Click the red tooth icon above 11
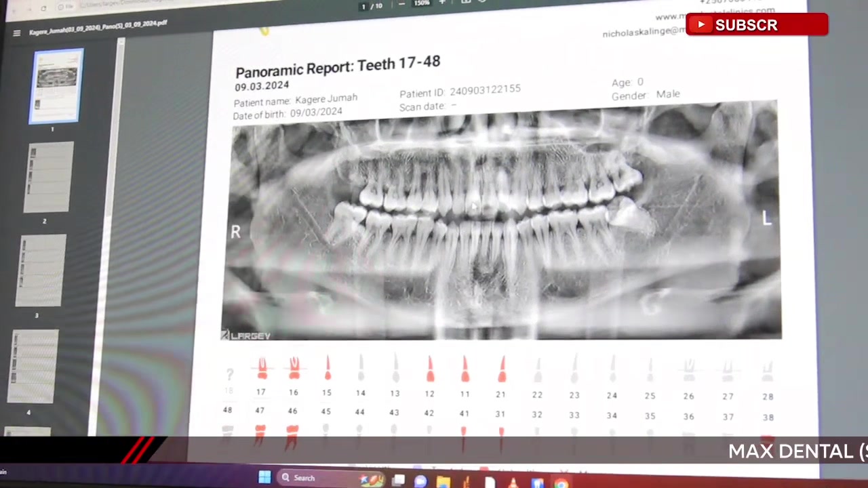The height and width of the screenshot is (488, 868). 465,370
